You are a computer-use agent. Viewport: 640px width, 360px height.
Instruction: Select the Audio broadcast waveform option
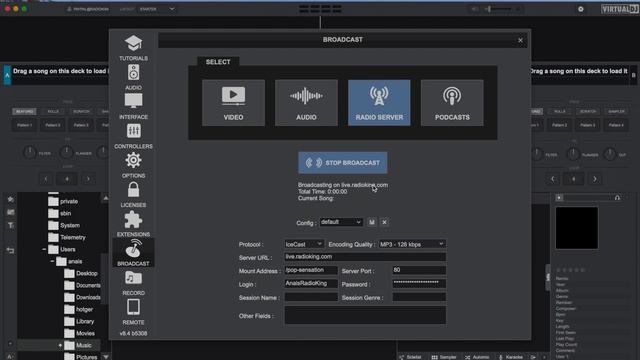306,103
